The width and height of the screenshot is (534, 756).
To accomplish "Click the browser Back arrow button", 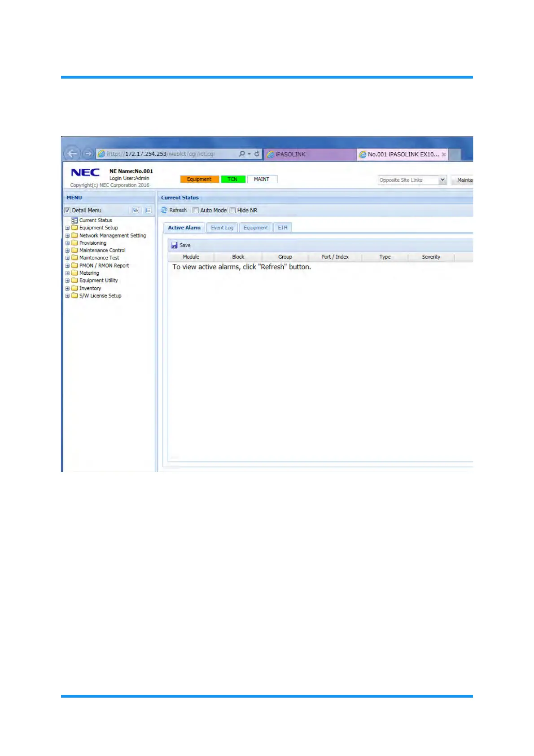I will pos(72,154).
